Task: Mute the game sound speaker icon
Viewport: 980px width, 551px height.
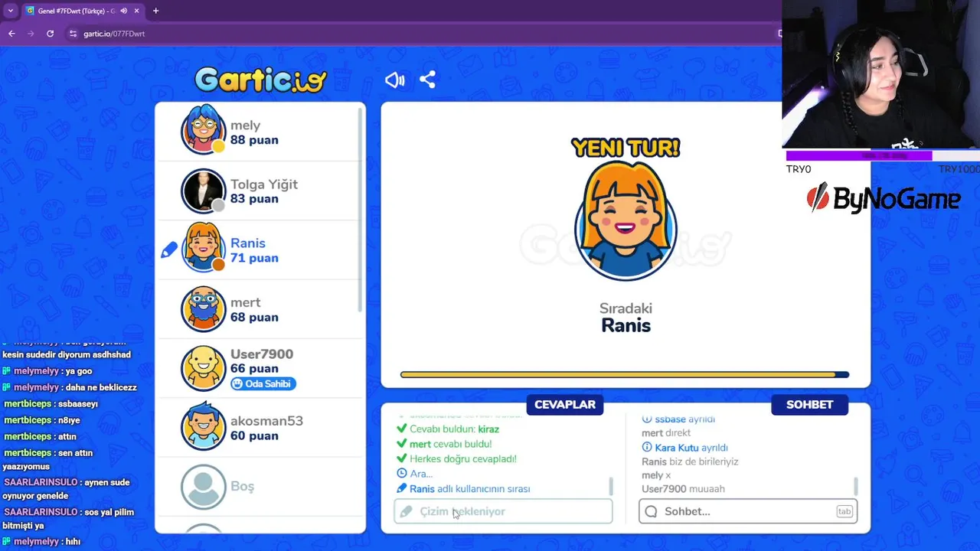Action: click(x=394, y=80)
